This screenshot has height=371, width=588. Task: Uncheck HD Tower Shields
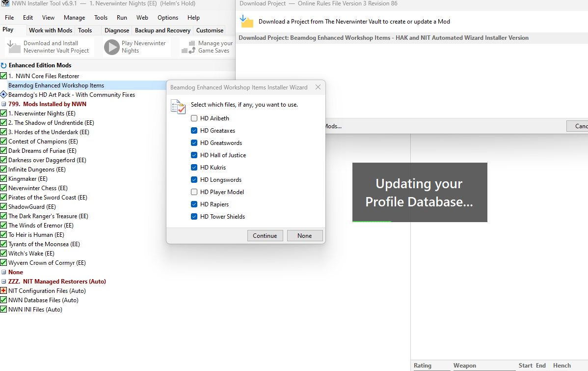coord(194,217)
